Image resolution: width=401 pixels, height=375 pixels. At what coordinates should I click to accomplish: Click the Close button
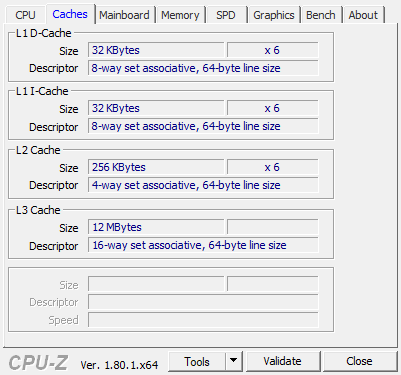[x=359, y=361]
